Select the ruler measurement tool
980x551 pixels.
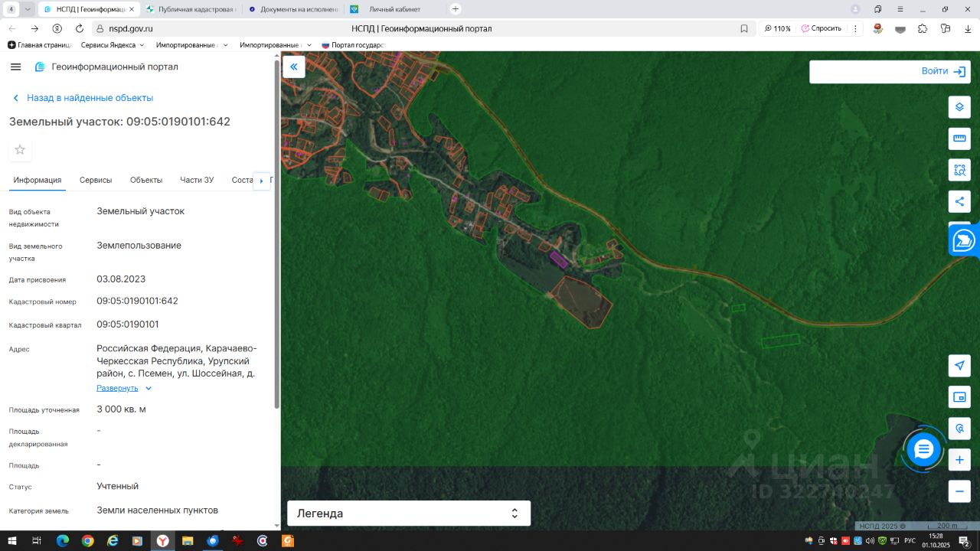[959, 139]
